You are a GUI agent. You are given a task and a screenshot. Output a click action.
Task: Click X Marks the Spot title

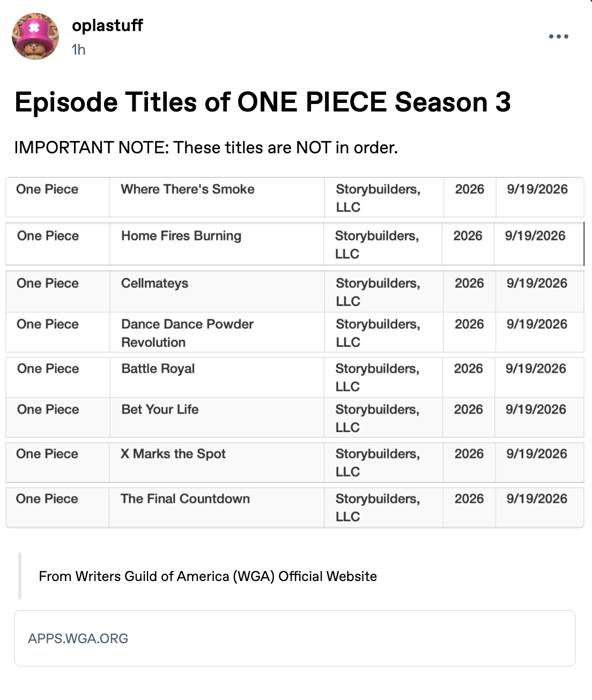(x=173, y=454)
